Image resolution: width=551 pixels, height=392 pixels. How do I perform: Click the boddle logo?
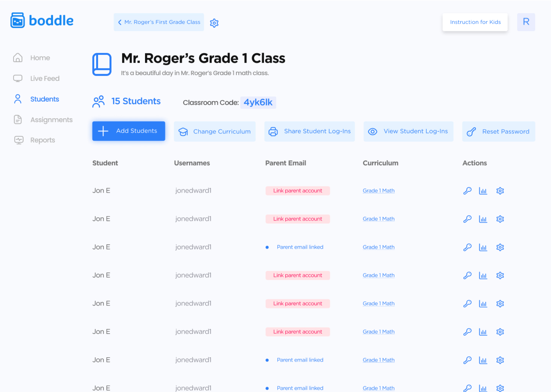(x=42, y=20)
